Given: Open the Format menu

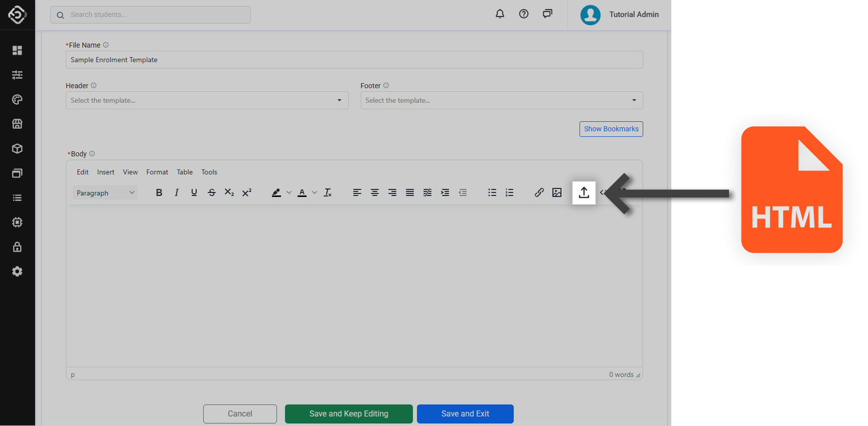Looking at the screenshot, I should coord(157,172).
